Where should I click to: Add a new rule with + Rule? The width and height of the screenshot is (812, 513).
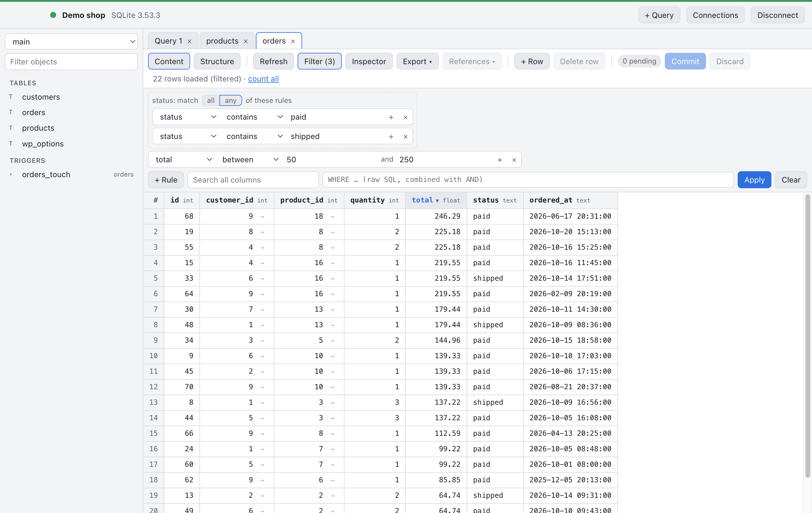pos(166,180)
